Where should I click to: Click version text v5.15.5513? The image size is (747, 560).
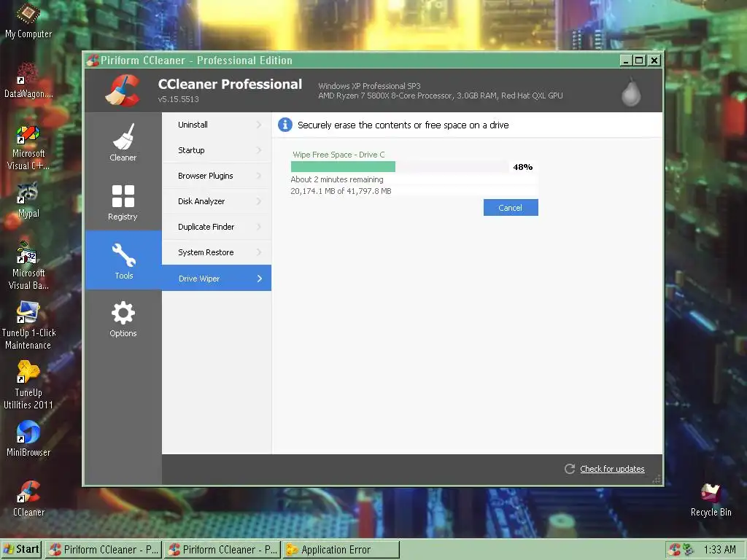tap(178, 99)
